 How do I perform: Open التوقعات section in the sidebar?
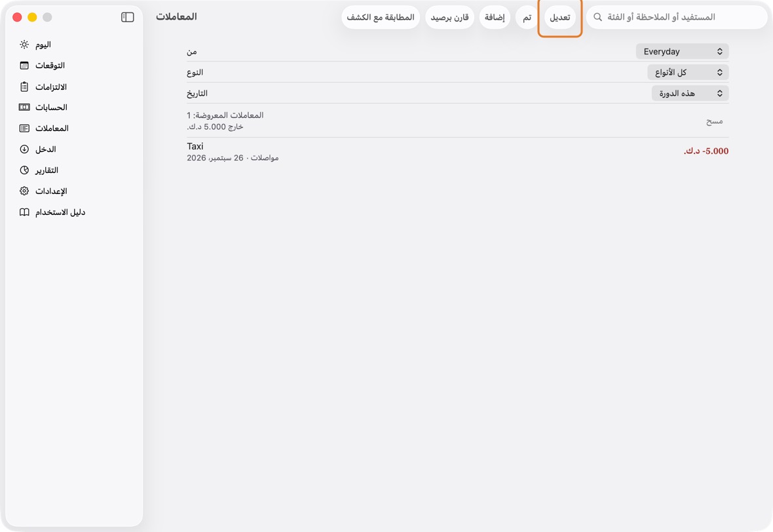point(74,66)
